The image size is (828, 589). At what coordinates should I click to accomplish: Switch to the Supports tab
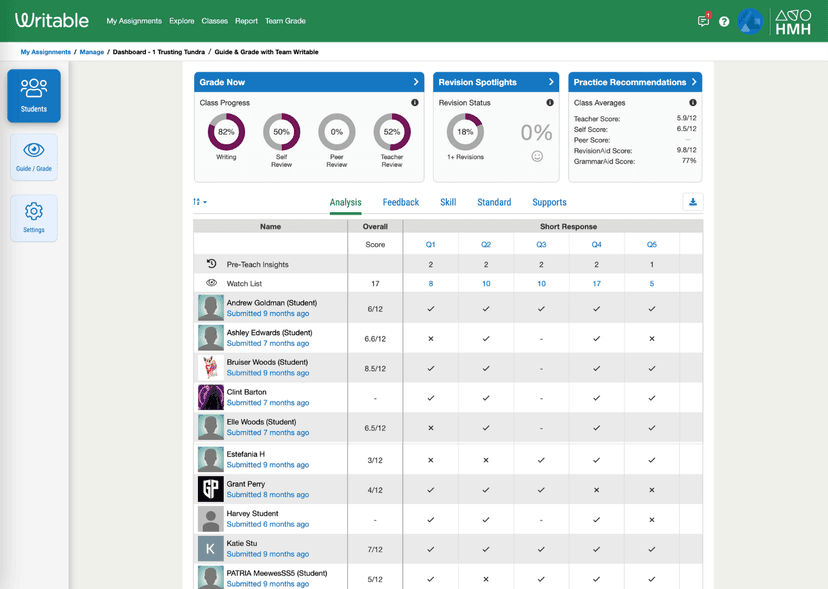[x=549, y=202]
